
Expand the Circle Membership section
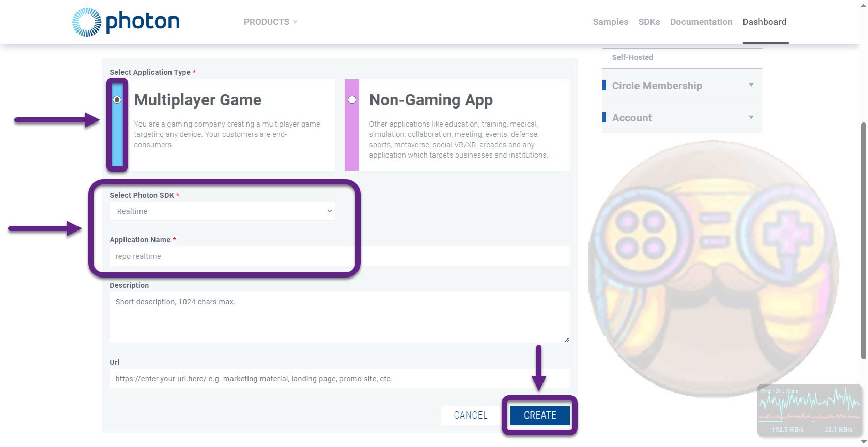click(x=682, y=86)
